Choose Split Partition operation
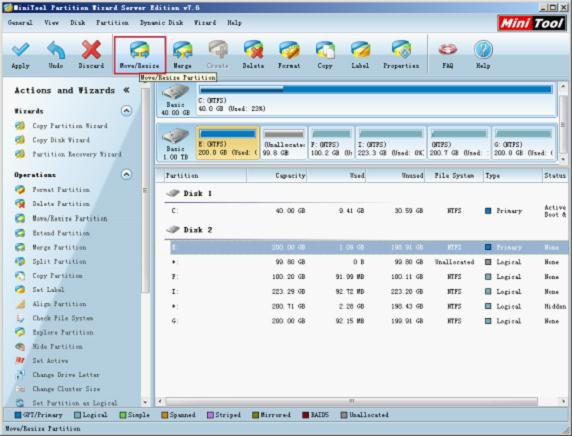This screenshot has width=572, height=436. coord(51,262)
